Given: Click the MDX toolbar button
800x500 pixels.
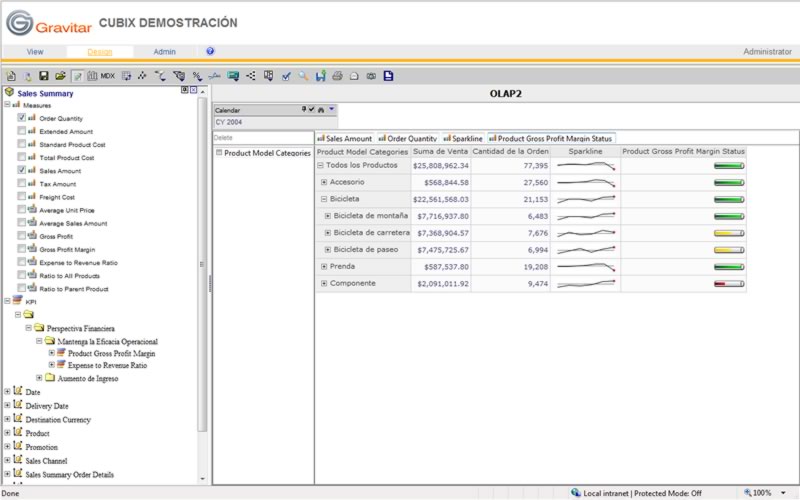Looking at the screenshot, I should (x=108, y=76).
